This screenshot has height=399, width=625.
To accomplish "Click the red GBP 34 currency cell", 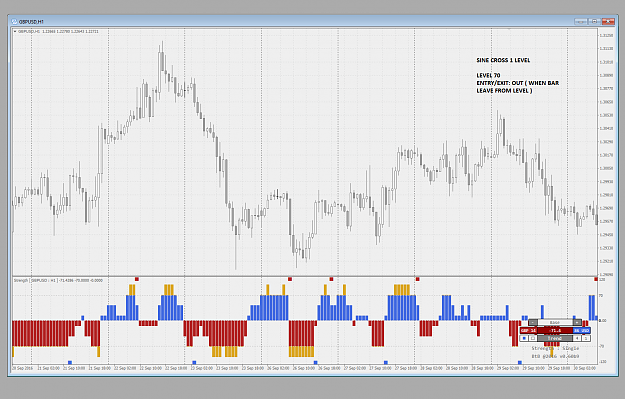I will pos(529,330).
